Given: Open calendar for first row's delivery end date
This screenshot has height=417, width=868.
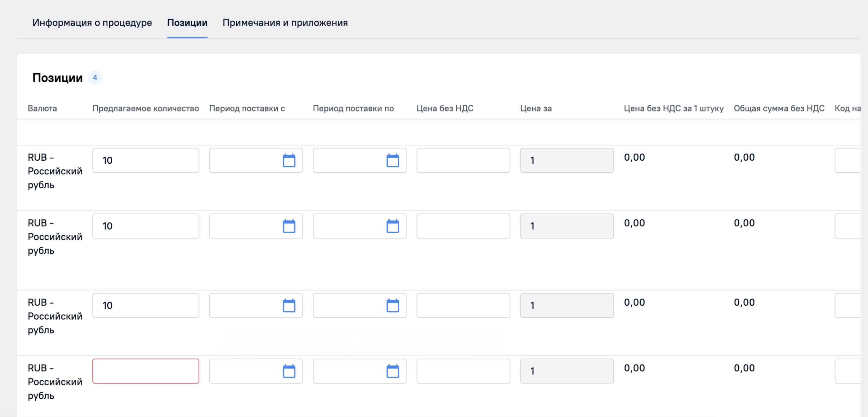Looking at the screenshot, I should tap(392, 160).
